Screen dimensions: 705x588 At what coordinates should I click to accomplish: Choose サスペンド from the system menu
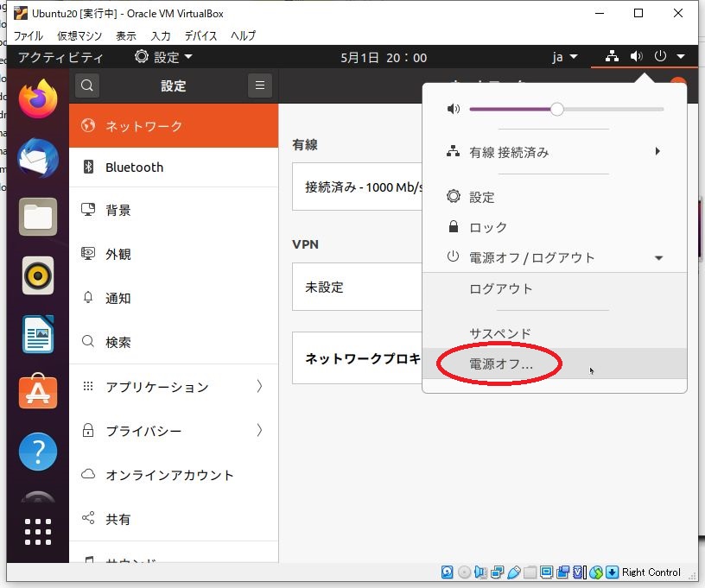click(555, 333)
